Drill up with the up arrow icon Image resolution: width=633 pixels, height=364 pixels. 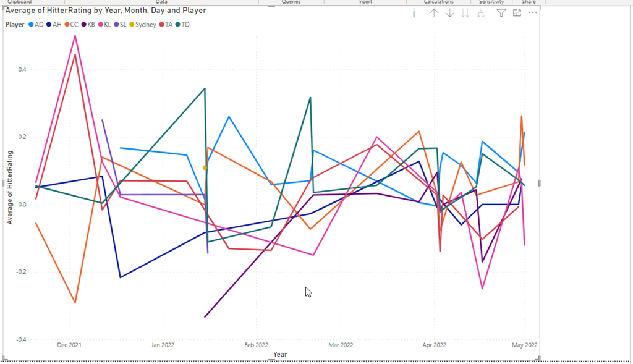[x=434, y=13]
